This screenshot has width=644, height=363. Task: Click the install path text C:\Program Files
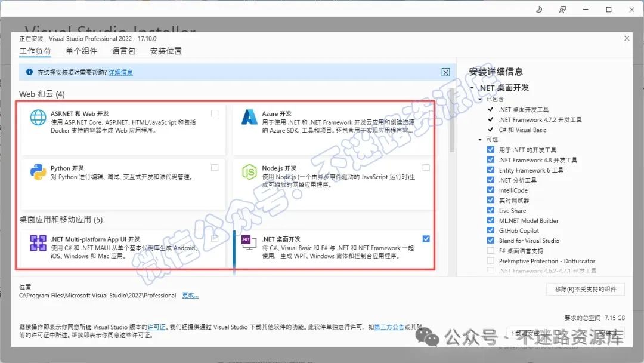tap(97, 295)
